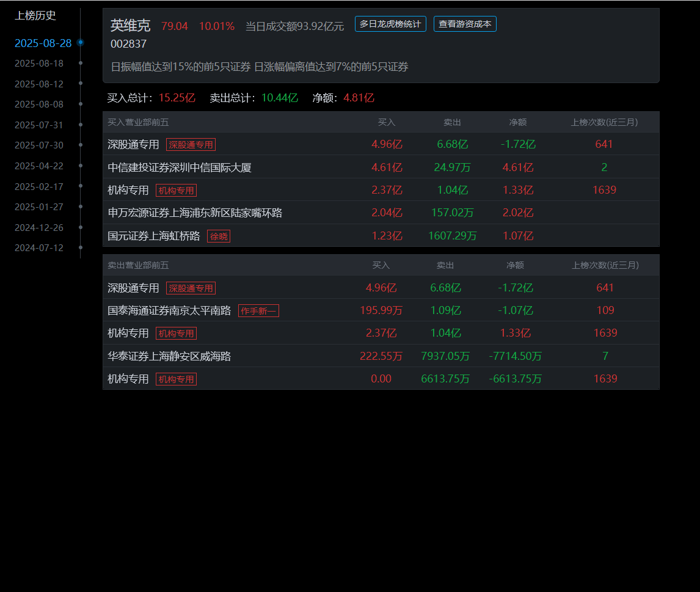Select history date 2025-02-17
Screen dimensions: 700x592
[39, 186]
